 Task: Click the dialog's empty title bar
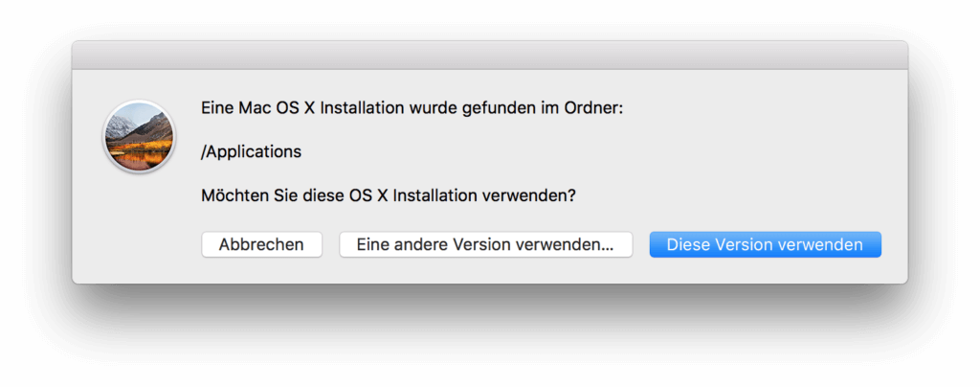[x=489, y=55]
